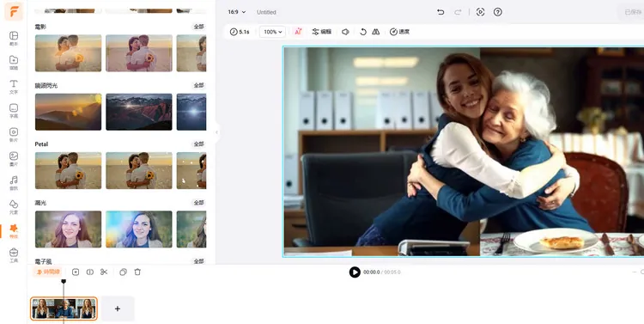The image size is (644, 324).
Task: Click the volume speaker icon in the clip toolbar
Action: [x=345, y=32]
